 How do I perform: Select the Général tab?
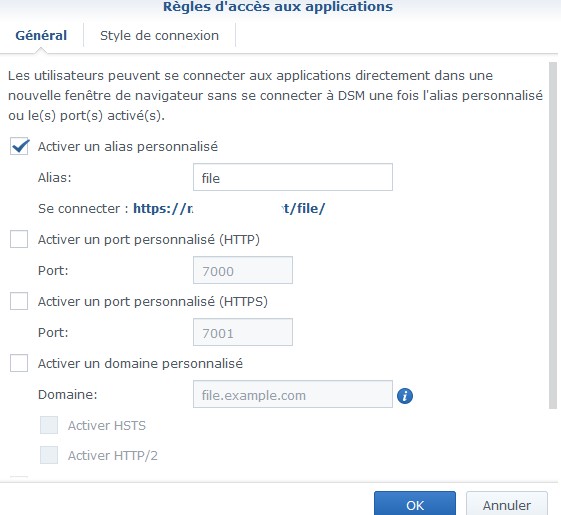pos(41,35)
